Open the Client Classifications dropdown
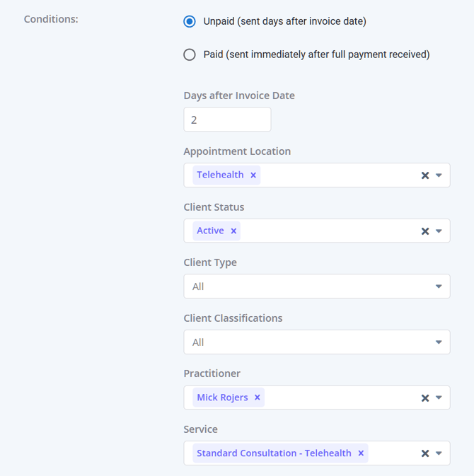Viewport: 474px width, 476px height. tap(316, 342)
